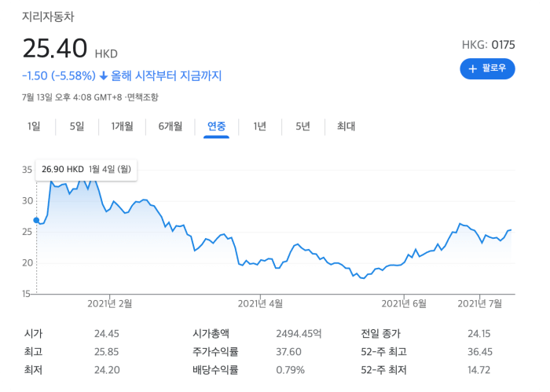This screenshot has height=392, width=550.
Task: Click the 26.90 HKD chart tooltip
Action: pos(86,170)
